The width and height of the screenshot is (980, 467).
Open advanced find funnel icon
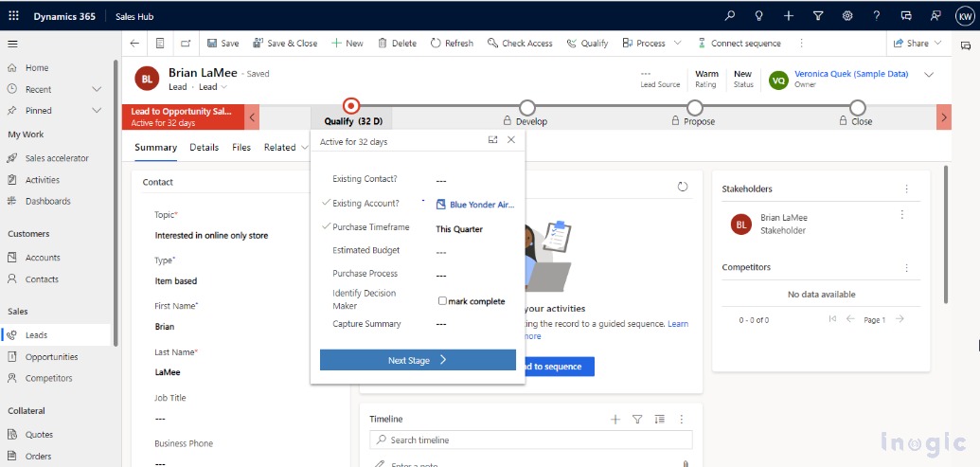click(x=818, y=16)
